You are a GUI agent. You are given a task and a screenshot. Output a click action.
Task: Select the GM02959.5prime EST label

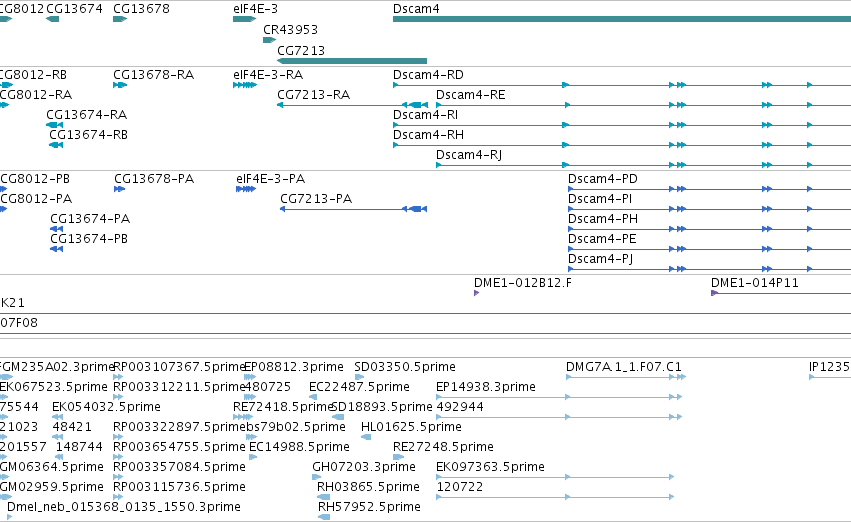coord(52,487)
